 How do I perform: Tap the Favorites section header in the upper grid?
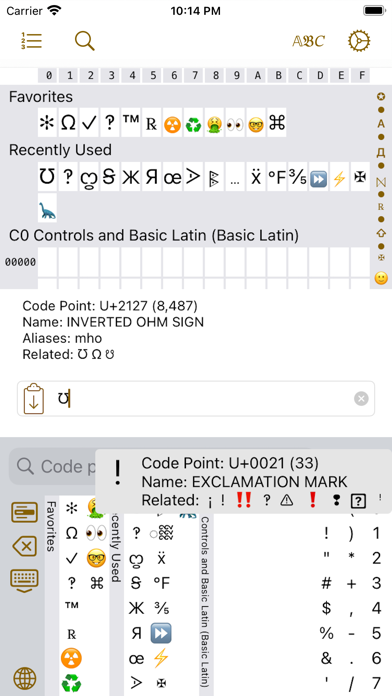click(x=41, y=96)
